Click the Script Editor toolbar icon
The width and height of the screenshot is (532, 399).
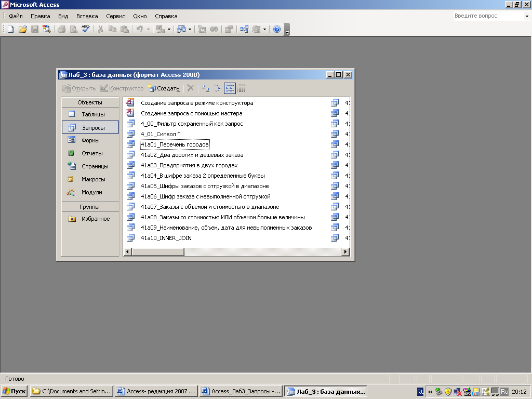click(x=214, y=29)
